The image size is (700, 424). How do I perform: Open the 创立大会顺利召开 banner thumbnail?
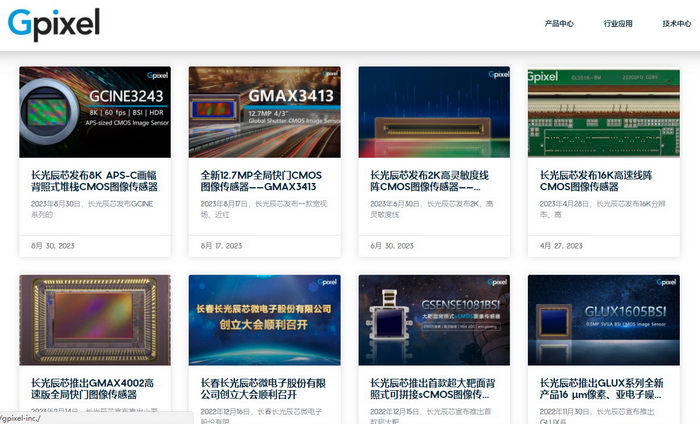(264, 320)
